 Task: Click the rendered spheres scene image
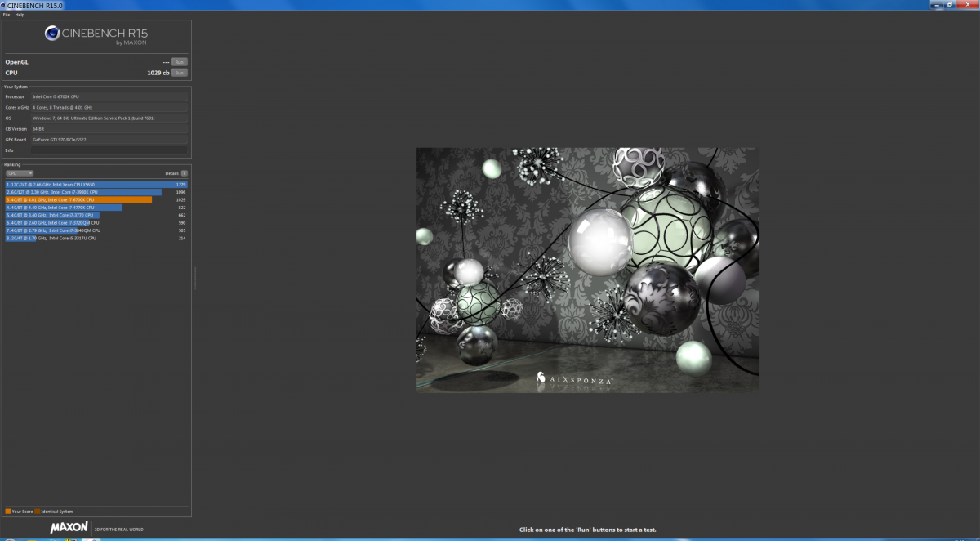587,270
